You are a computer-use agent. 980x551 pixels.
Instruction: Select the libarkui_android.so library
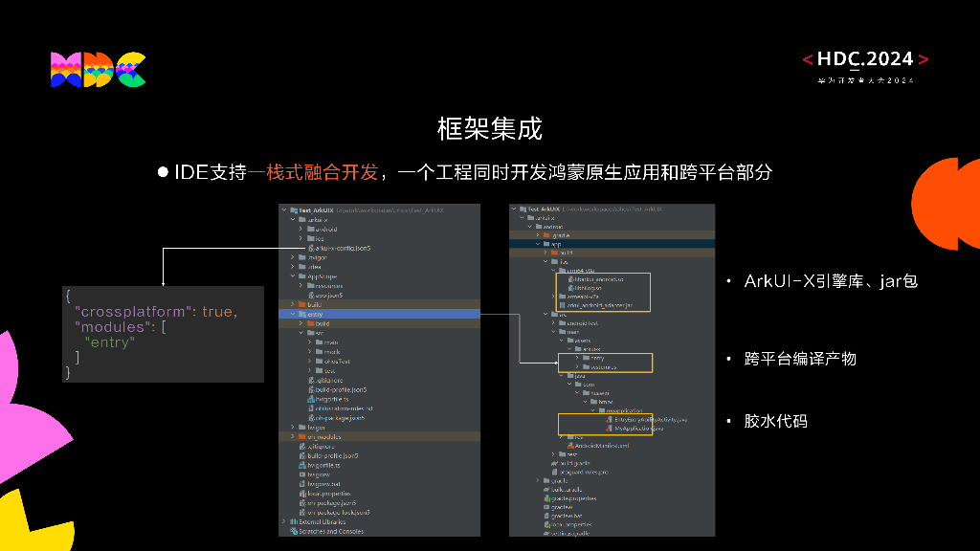[596, 279]
